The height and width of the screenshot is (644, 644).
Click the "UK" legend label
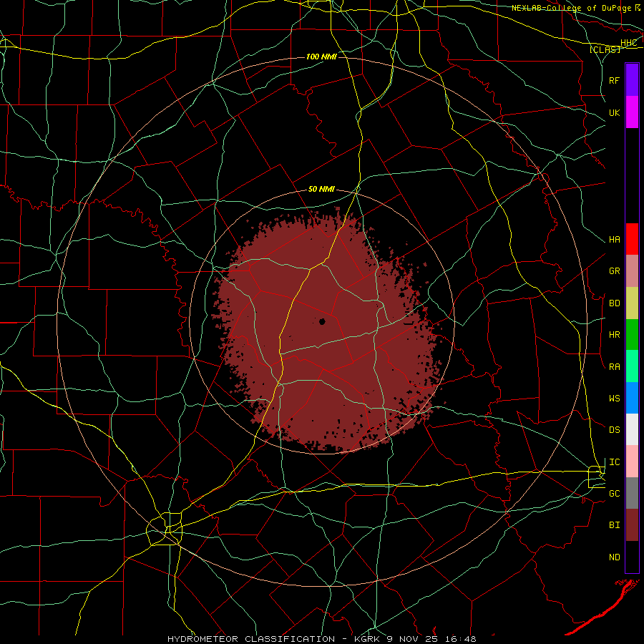coord(615,113)
